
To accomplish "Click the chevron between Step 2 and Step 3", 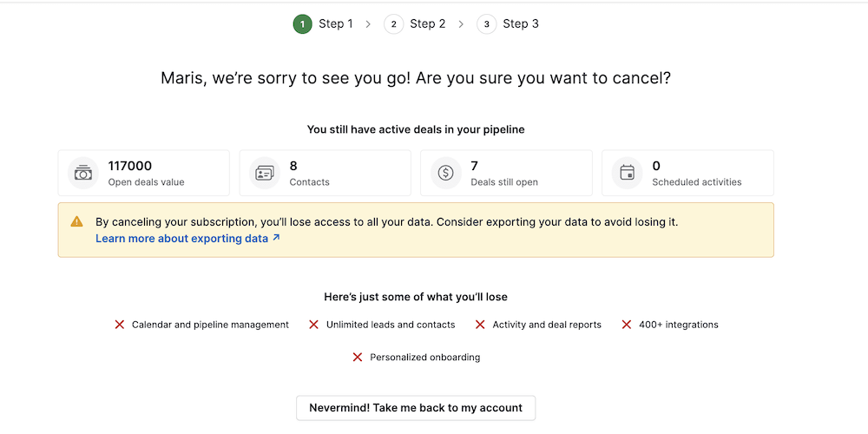I will (x=461, y=24).
